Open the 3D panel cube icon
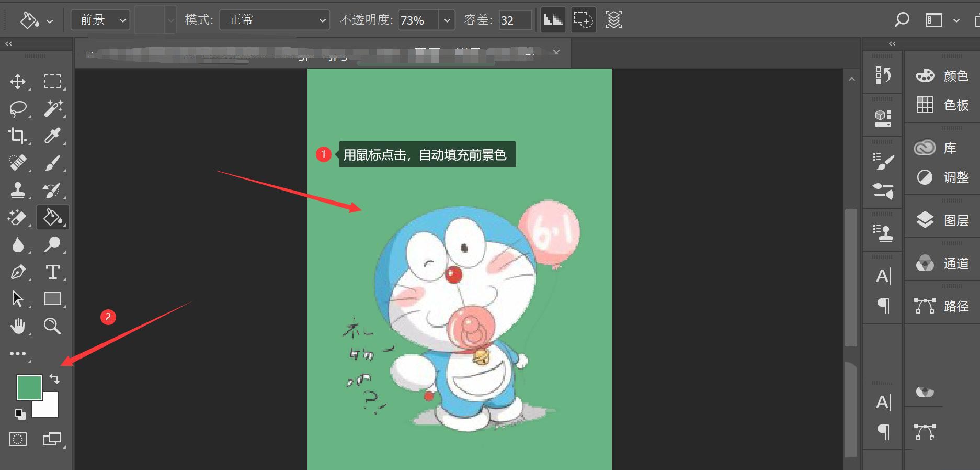This screenshot has height=470, width=980. [883, 118]
